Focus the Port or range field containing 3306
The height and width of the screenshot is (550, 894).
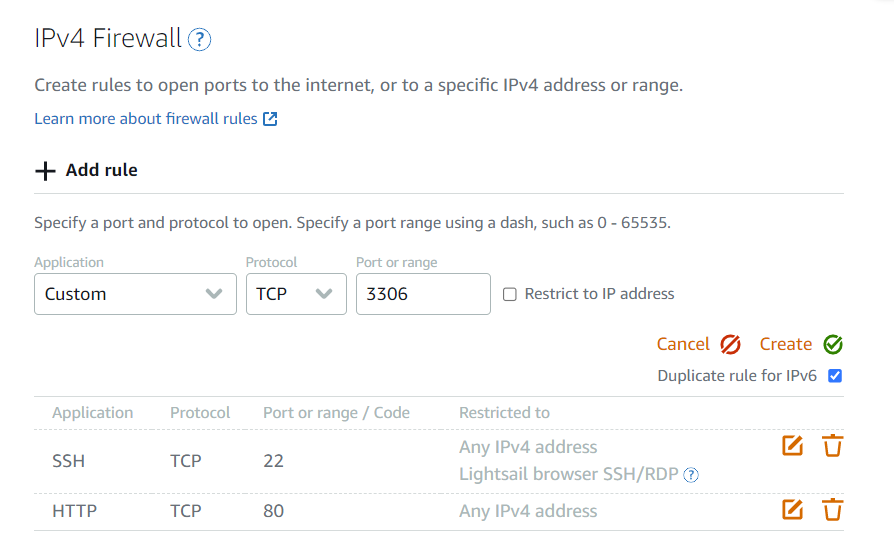423,294
